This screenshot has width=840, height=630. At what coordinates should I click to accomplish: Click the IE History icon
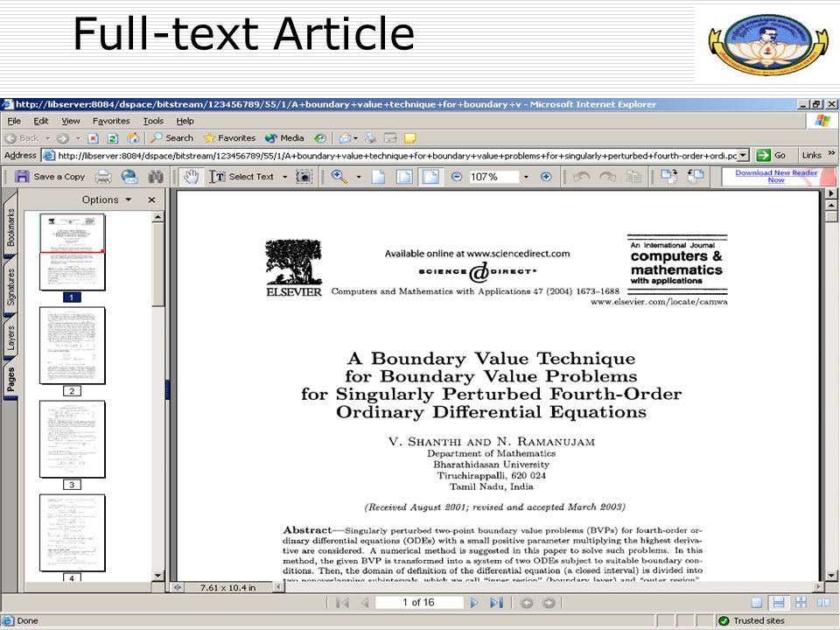[320, 138]
